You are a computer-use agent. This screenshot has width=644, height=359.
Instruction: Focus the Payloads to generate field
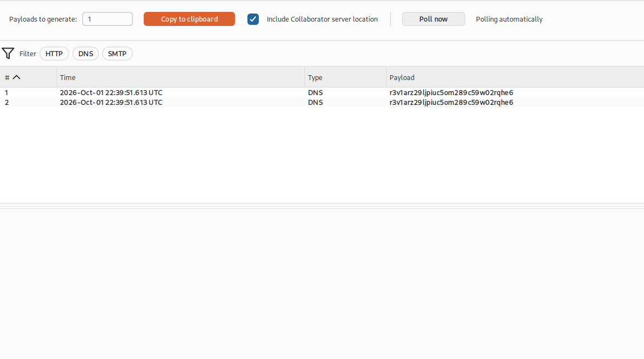click(107, 19)
